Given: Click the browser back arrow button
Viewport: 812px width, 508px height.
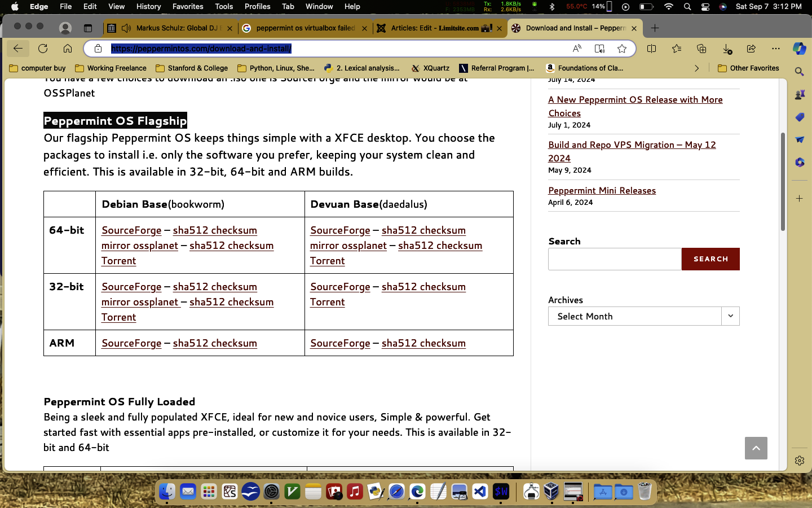Looking at the screenshot, I should pyautogui.click(x=18, y=49).
